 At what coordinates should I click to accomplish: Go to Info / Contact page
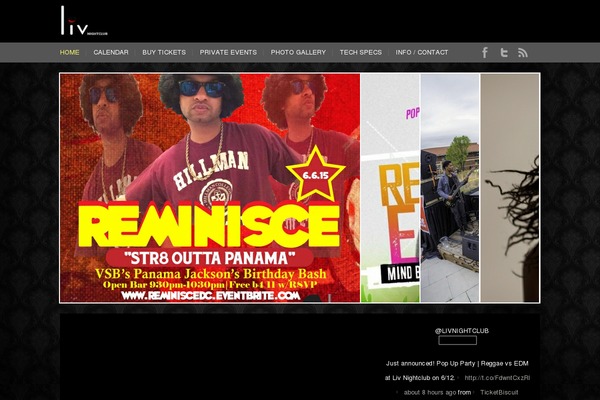(422, 52)
